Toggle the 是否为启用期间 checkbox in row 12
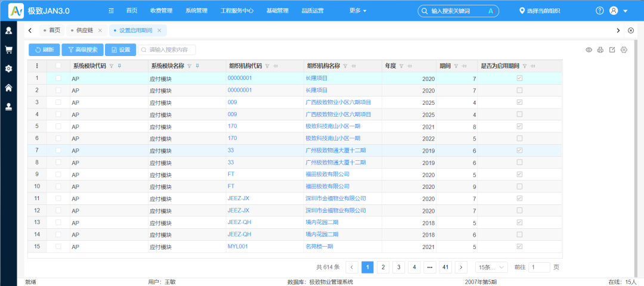Viewport: 644px width, 286px height. point(519,210)
